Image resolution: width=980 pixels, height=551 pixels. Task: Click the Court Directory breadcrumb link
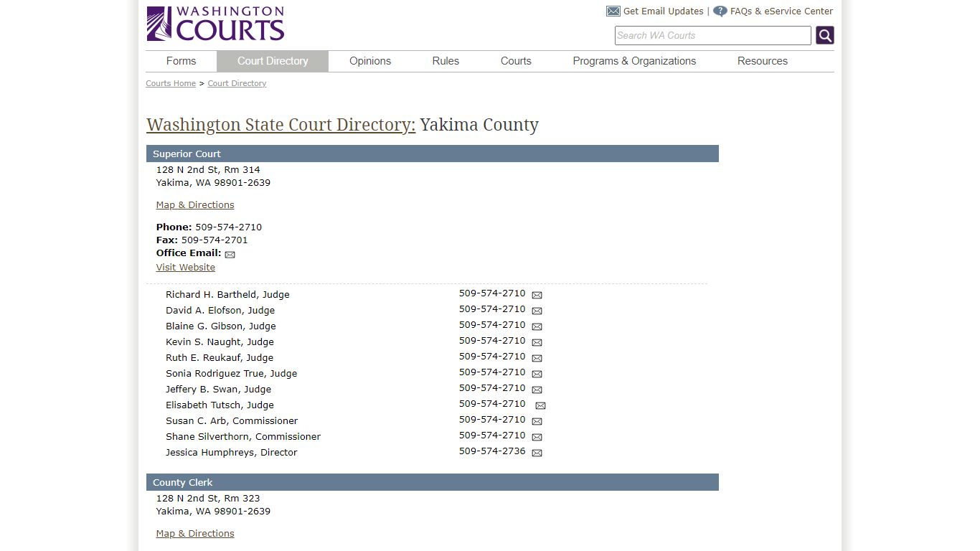tap(237, 83)
